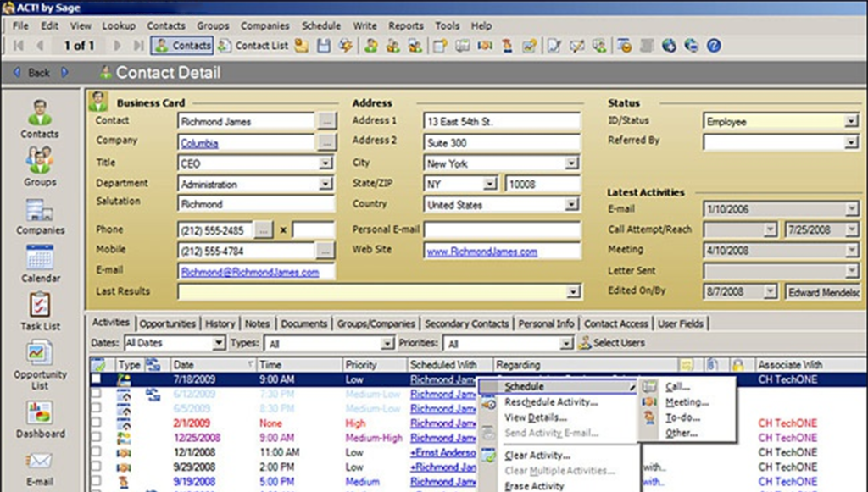Expand the Country dropdown

571,205
